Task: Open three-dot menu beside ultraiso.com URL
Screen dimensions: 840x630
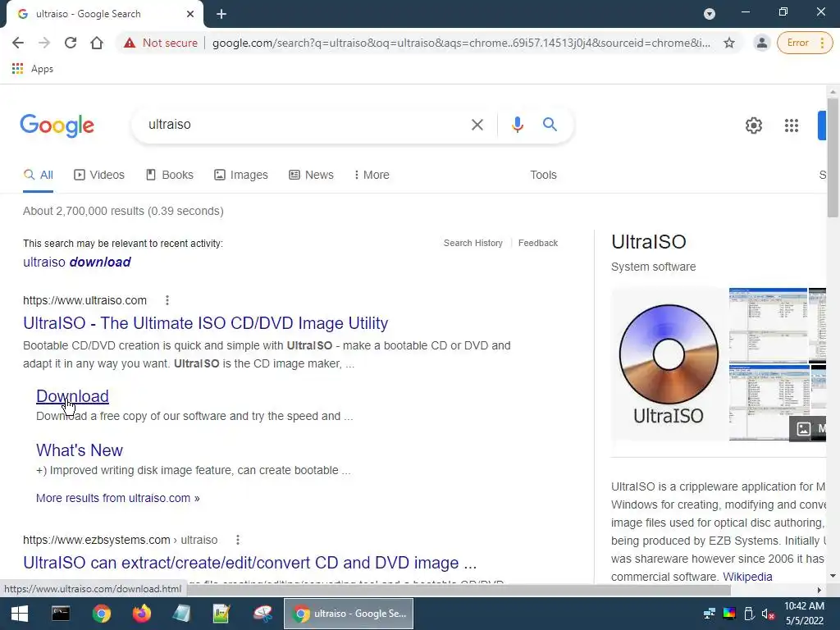Action: [x=167, y=300]
